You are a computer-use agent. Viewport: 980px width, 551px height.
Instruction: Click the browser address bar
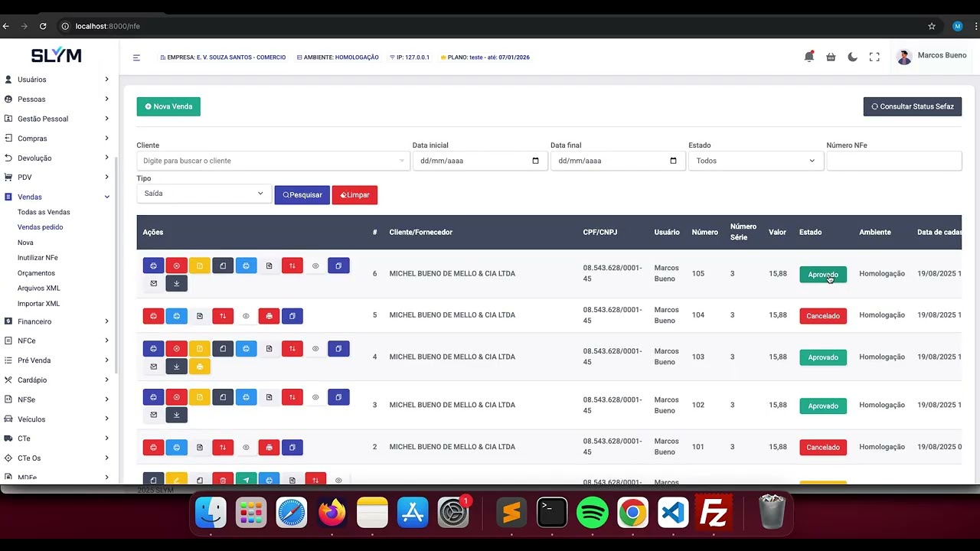[x=490, y=26]
